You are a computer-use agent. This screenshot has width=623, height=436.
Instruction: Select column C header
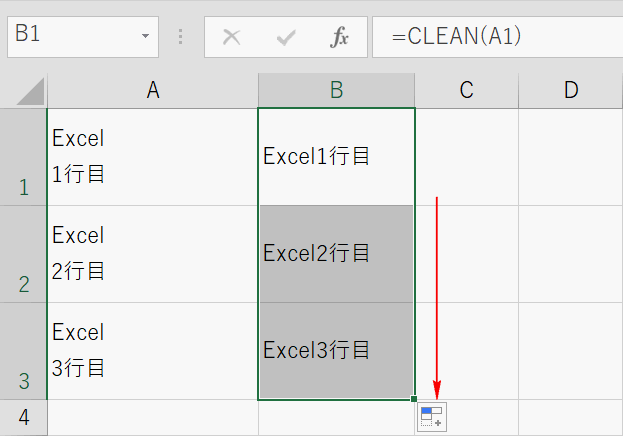coord(466,90)
